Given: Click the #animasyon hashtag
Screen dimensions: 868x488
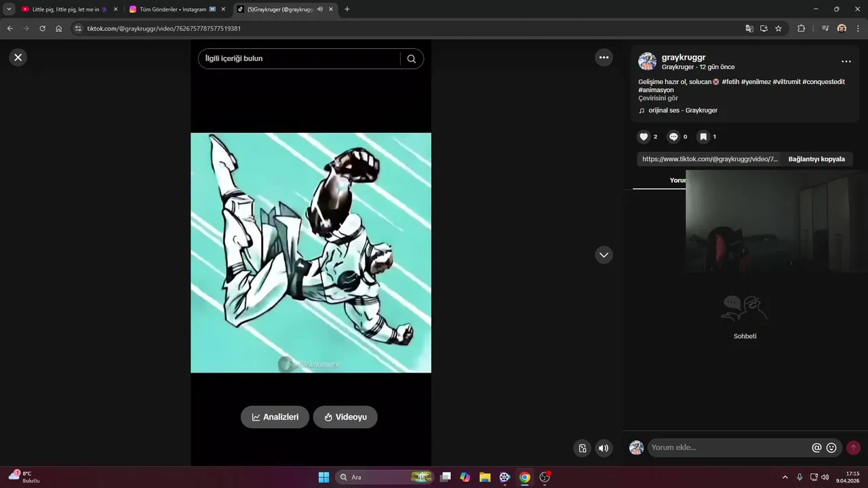Looking at the screenshot, I should tap(656, 90).
